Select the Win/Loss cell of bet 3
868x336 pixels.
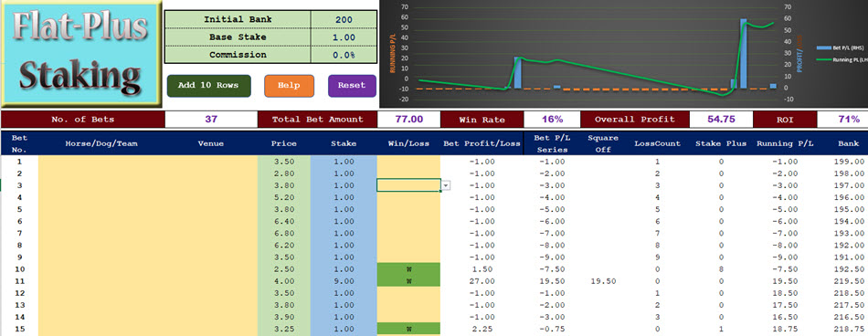coord(408,185)
